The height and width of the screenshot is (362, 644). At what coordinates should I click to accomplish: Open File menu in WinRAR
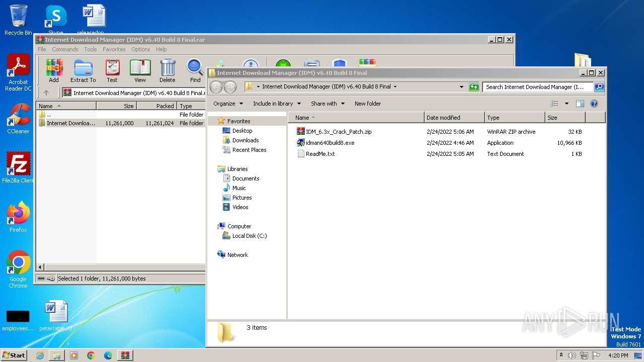tap(42, 49)
